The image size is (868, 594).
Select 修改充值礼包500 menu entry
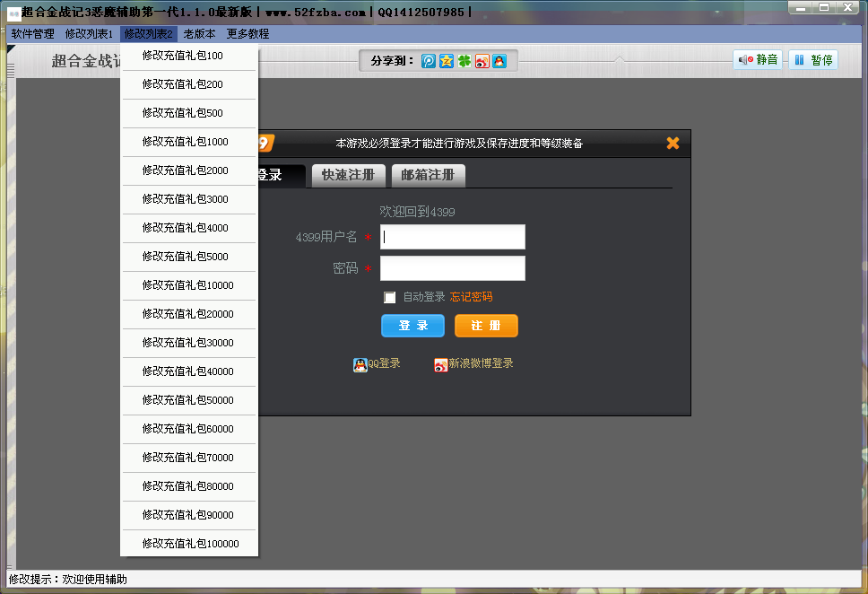coord(189,113)
